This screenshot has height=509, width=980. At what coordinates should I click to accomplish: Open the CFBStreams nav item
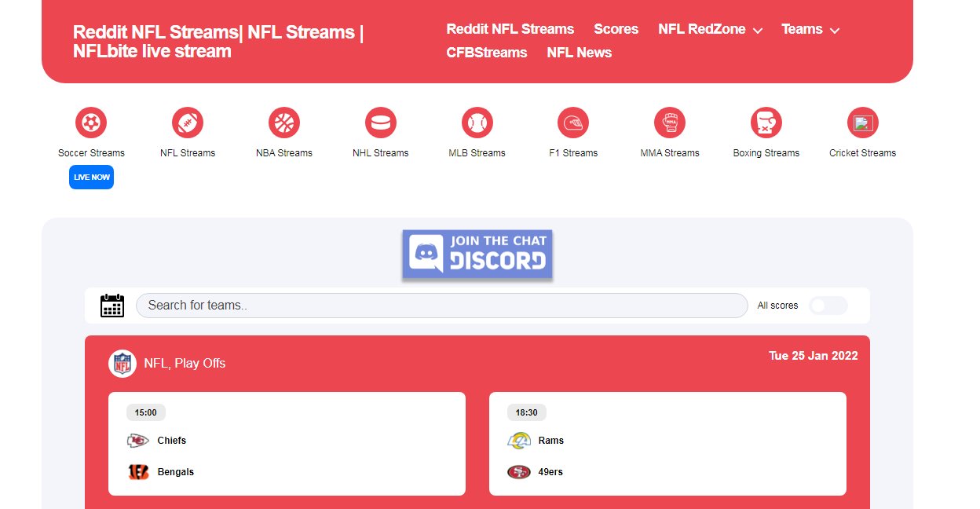coord(487,53)
